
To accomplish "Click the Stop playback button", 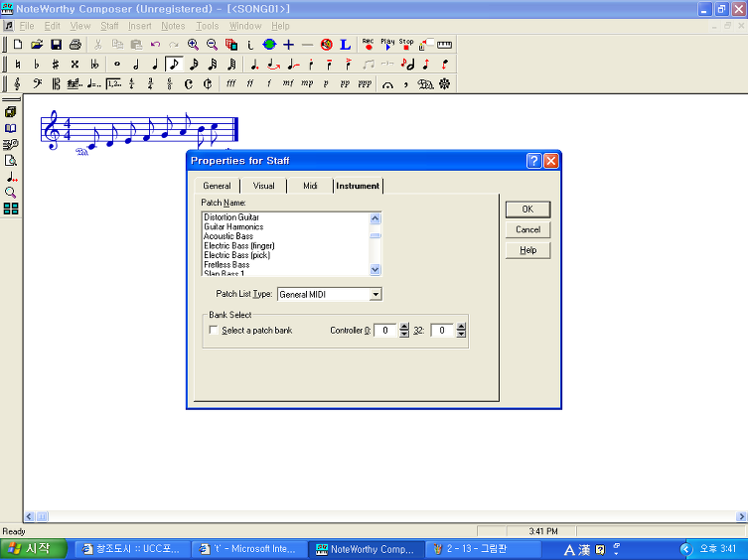I will tap(406, 45).
